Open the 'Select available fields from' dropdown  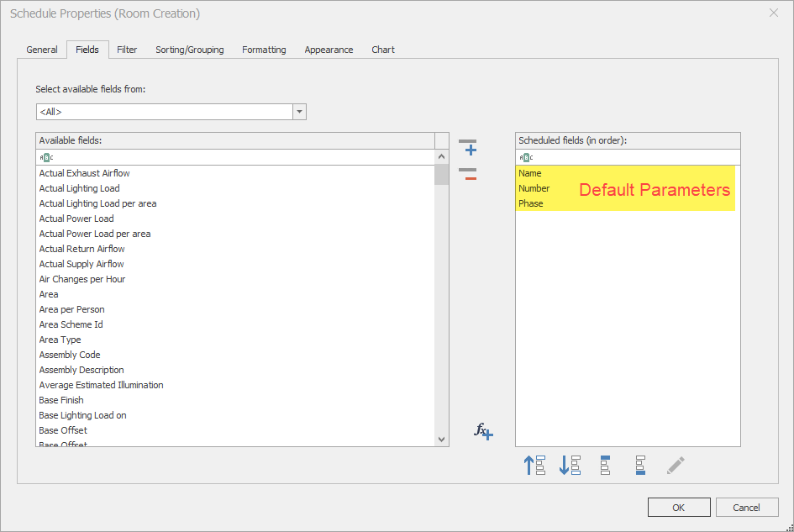point(299,112)
